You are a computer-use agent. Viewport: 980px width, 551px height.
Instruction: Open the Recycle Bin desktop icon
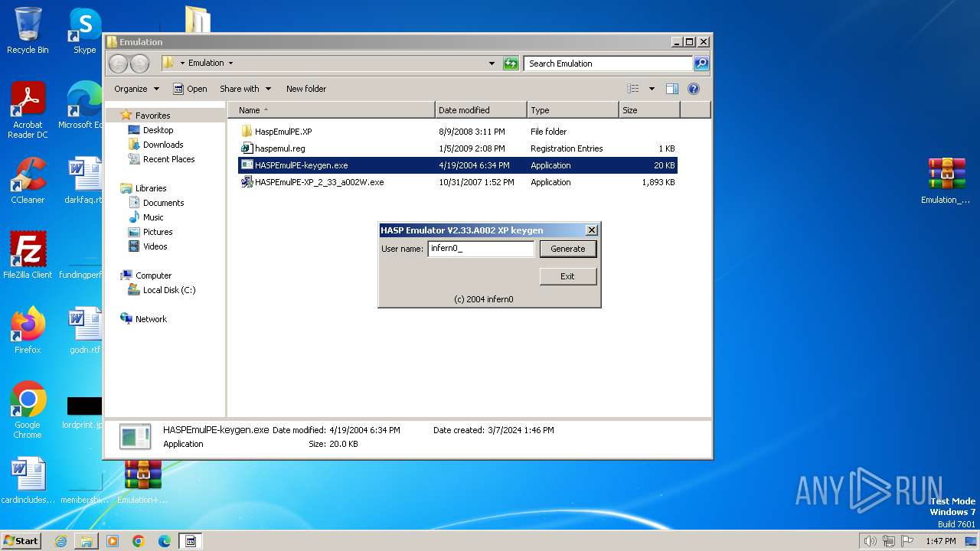28,31
